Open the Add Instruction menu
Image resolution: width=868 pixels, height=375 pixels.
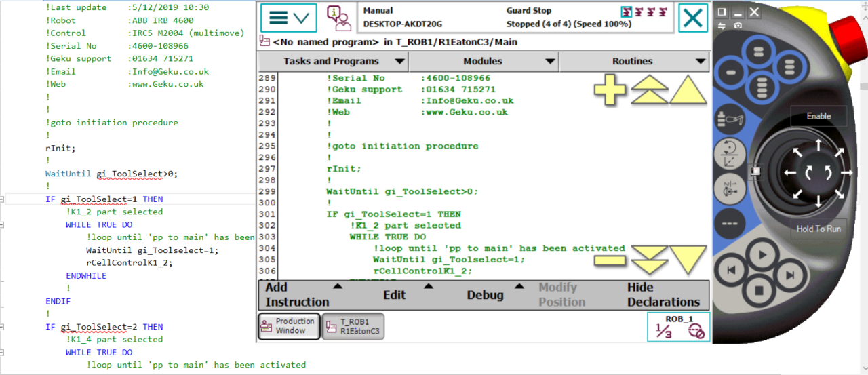(298, 295)
